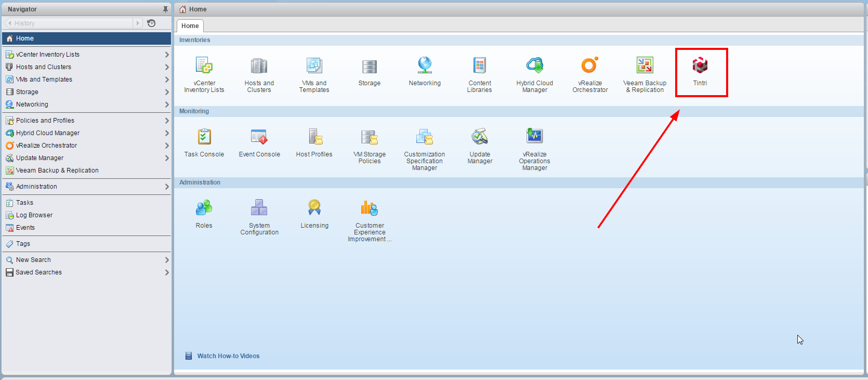The height and width of the screenshot is (380, 868).
Task: Open Host Profiles icon
Action: click(315, 137)
